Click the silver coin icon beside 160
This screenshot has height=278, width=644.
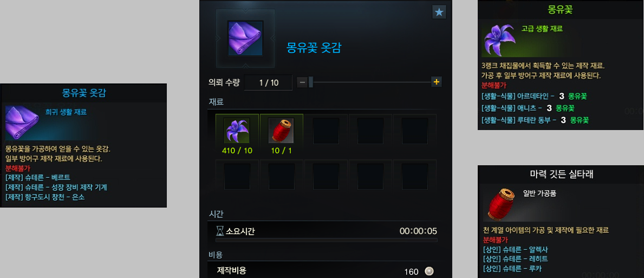(x=429, y=271)
